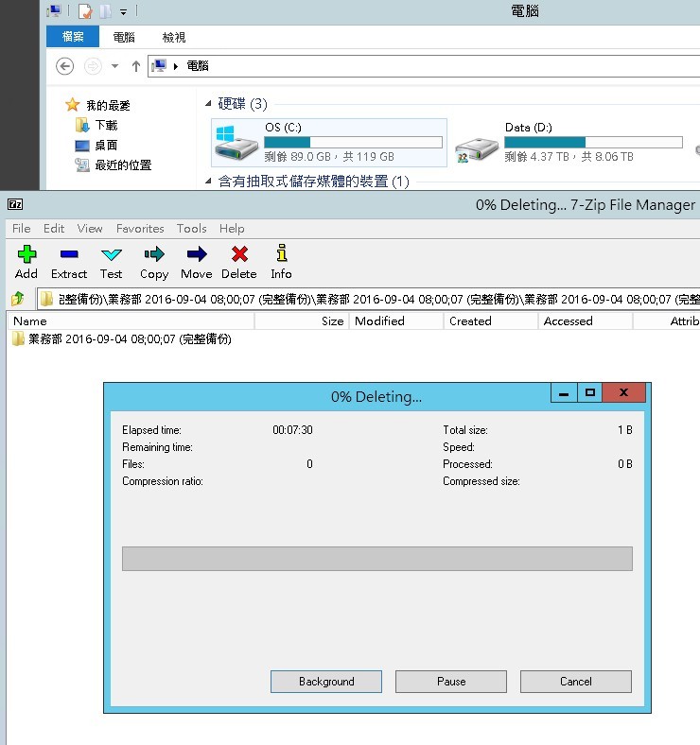Click the red Delete icon
Viewport: 700px width, 745px height.
239,254
